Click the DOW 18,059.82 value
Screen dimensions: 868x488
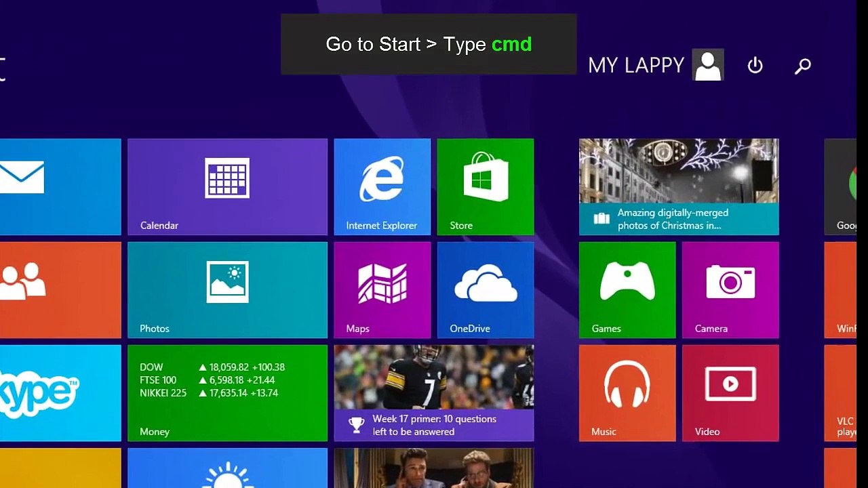[x=229, y=367]
